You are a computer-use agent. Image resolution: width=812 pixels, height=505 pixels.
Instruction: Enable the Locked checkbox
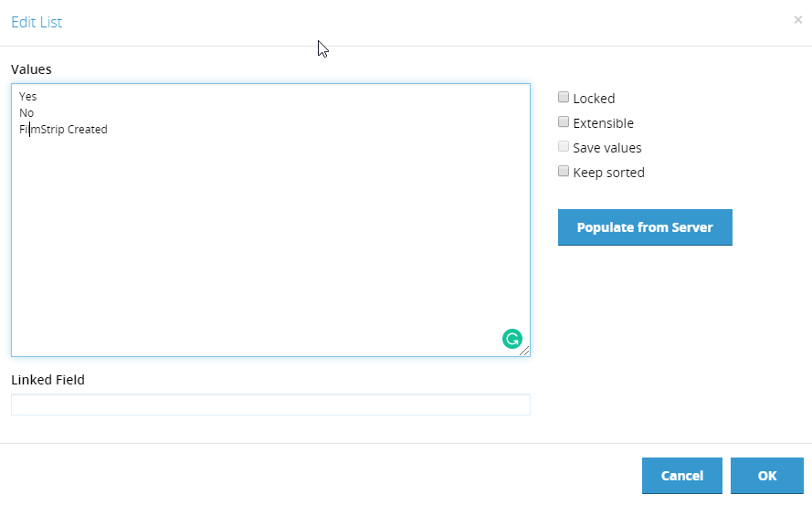point(564,97)
